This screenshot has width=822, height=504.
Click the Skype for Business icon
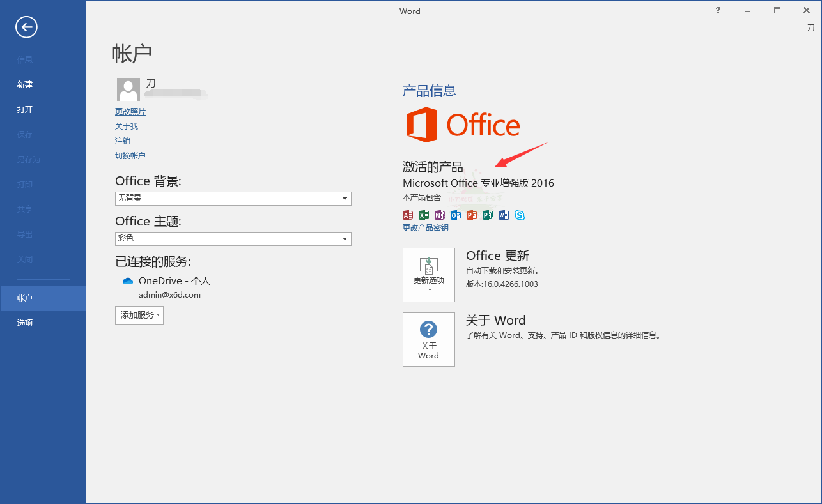click(x=520, y=215)
